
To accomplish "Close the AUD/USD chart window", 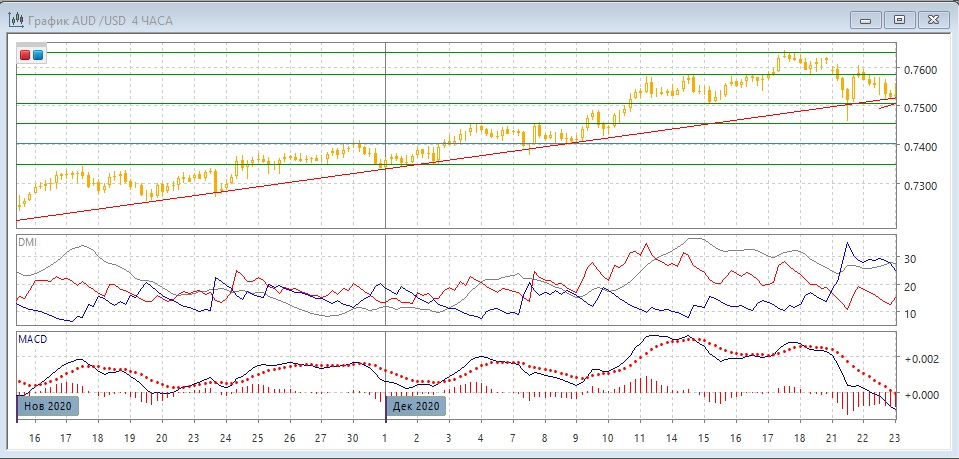I will point(934,19).
